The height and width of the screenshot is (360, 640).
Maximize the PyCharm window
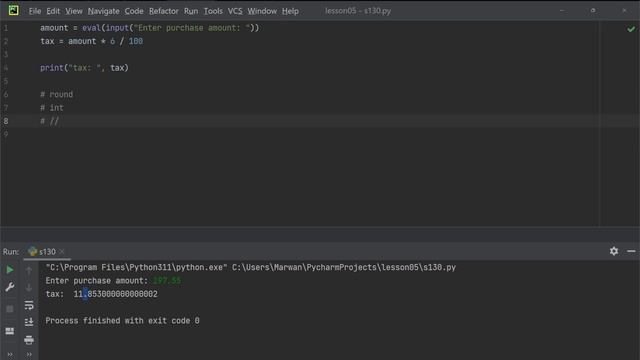click(593, 11)
